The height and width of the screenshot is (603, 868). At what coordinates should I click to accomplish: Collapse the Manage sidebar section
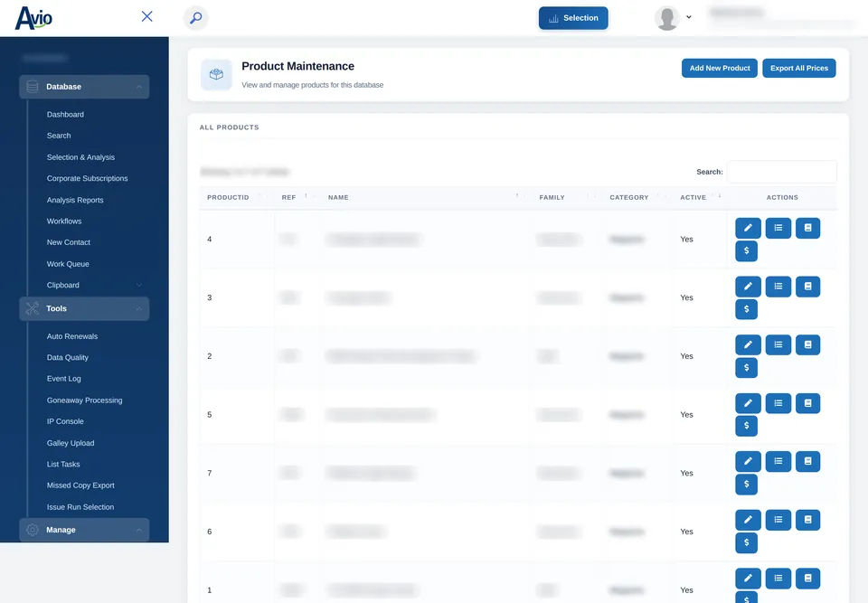[x=84, y=530]
